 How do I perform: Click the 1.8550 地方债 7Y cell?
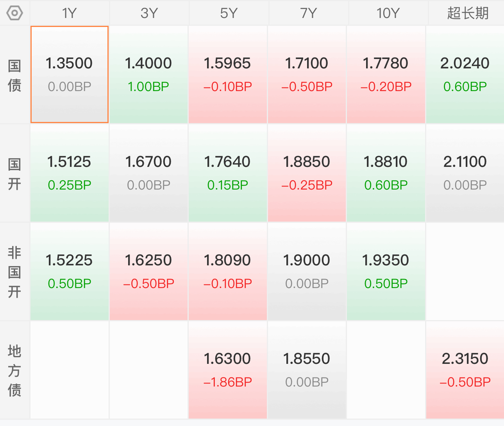tap(307, 370)
